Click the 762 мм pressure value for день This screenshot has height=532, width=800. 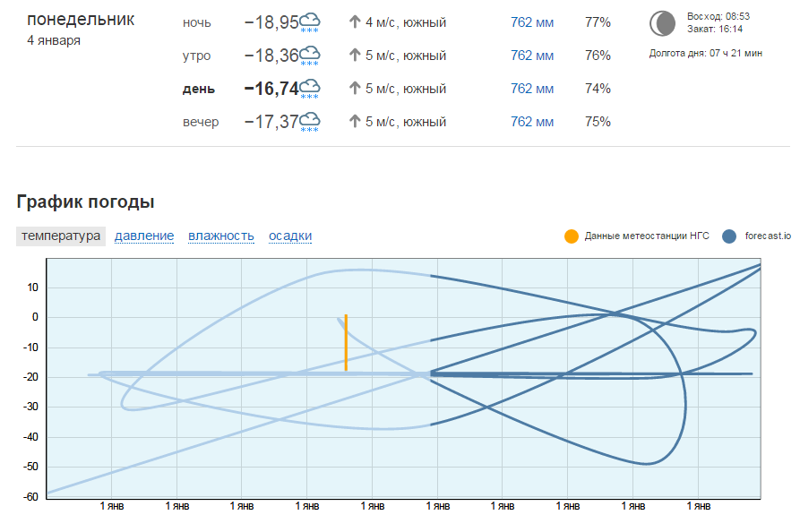(532, 89)
